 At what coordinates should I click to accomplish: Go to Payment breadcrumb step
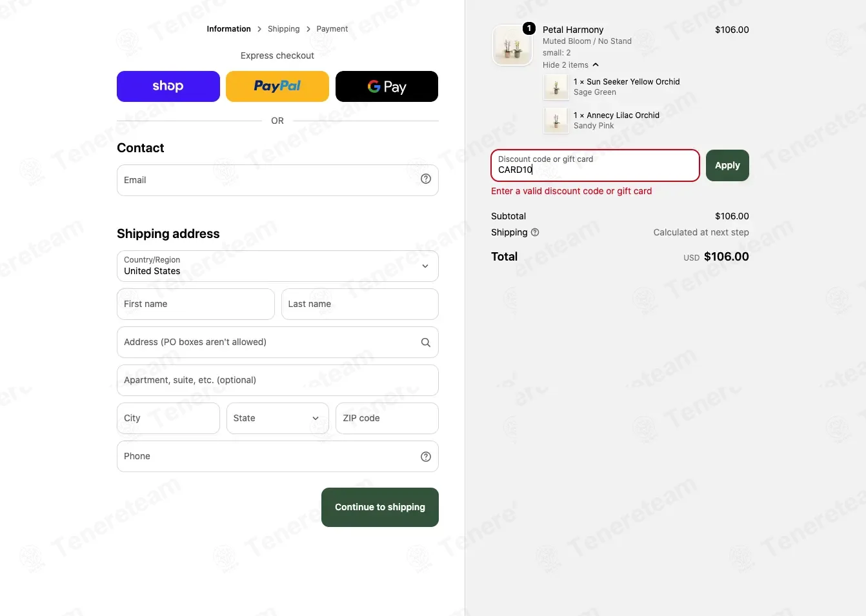click(x=332, y=29)
